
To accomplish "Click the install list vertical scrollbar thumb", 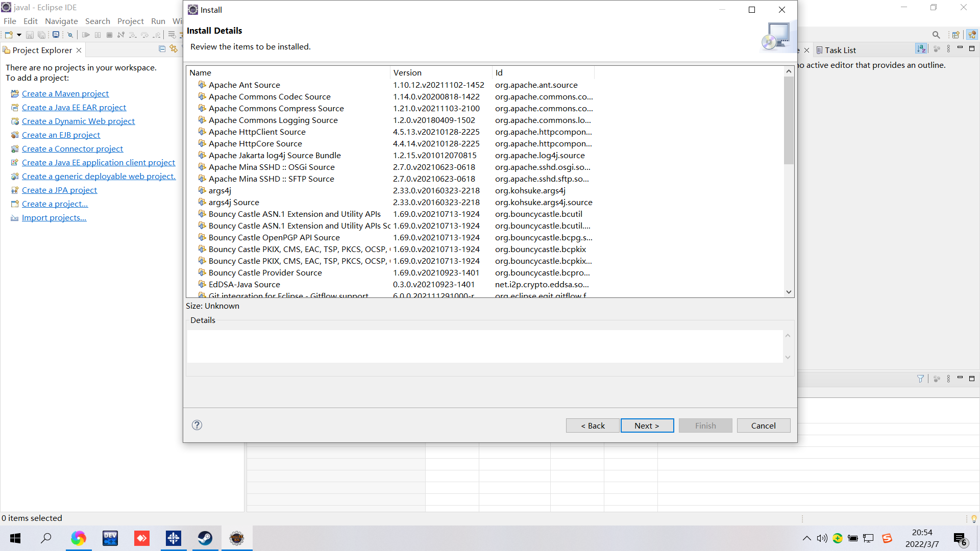I will [x=789, y=120].
